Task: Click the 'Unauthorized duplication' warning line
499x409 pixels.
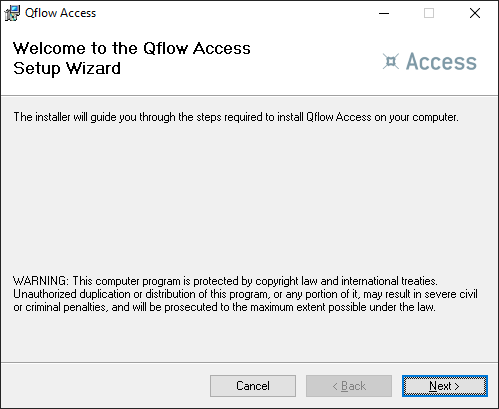Action: coord(245,294)
